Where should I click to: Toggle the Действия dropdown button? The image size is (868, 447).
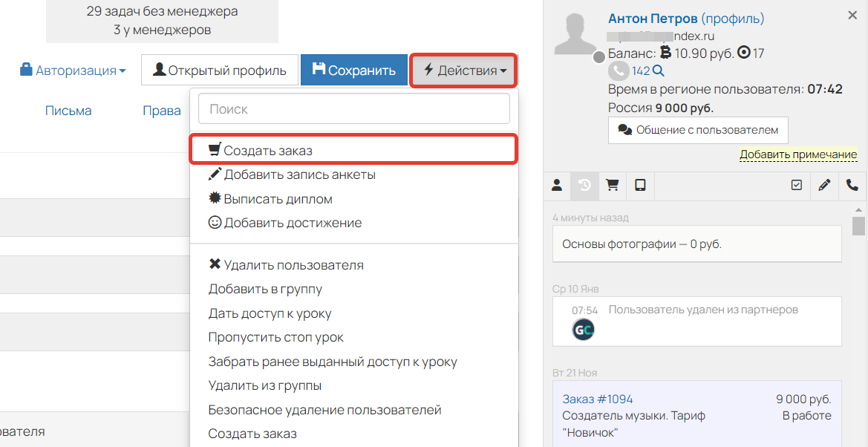464,70
